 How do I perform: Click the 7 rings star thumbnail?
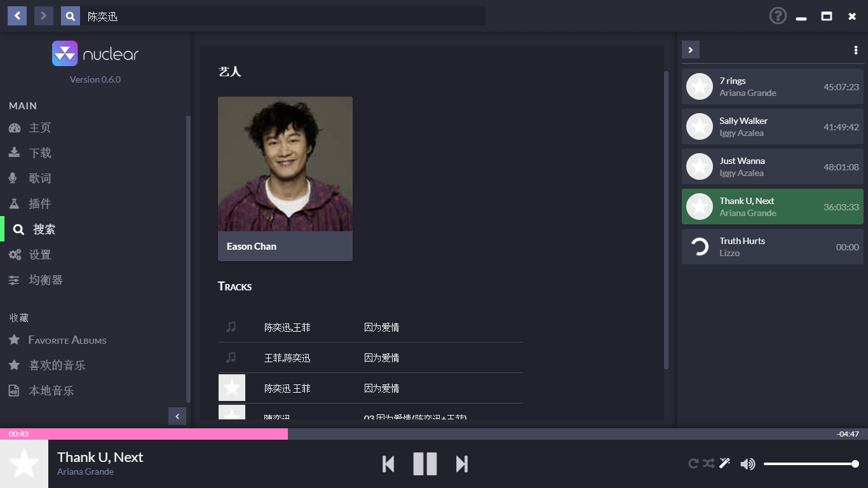point(700,86)
